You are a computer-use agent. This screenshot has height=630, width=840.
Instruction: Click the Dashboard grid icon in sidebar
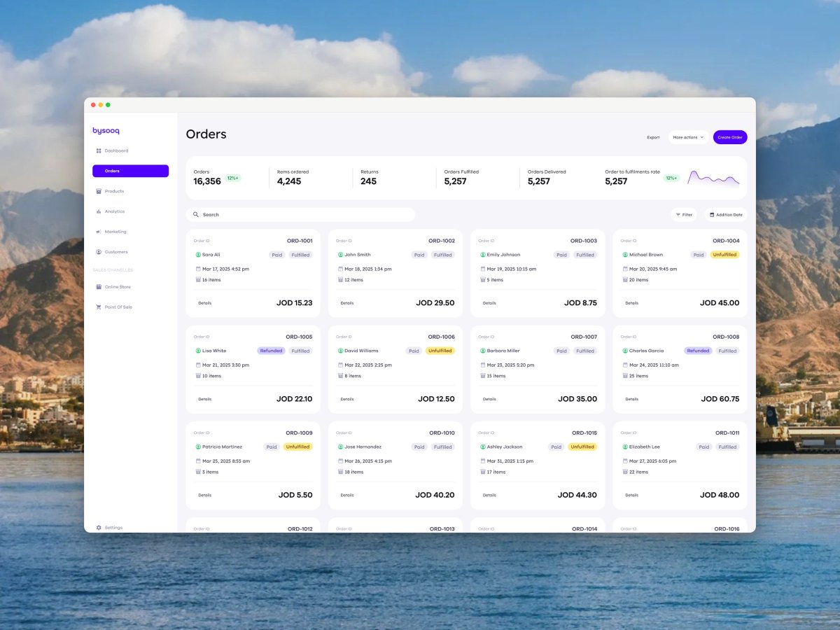click(x=99, y=150)
